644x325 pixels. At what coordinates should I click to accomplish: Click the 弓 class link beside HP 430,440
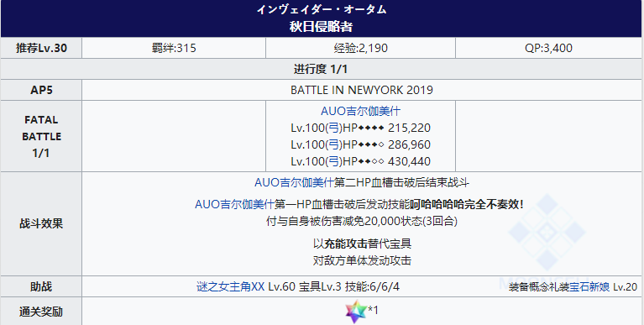[334, 161]
